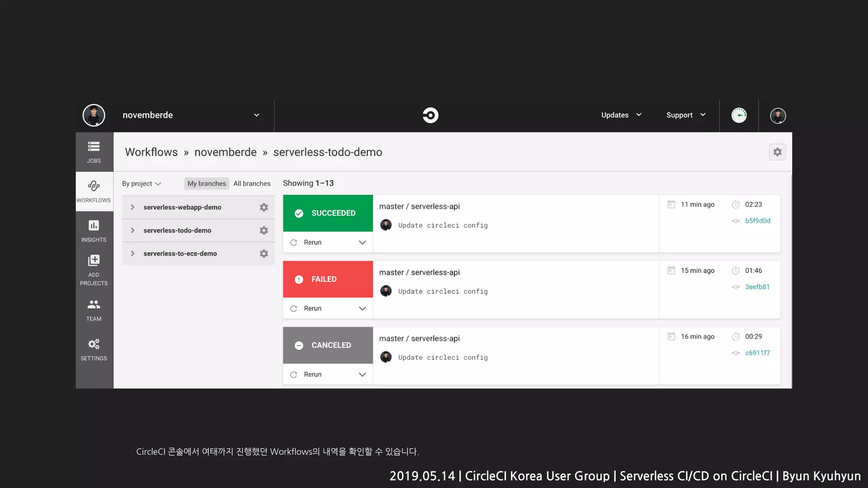Expand Rerun options for failed workflow
868x488 pixels.
pyautogui.click(x=362, y=308)
